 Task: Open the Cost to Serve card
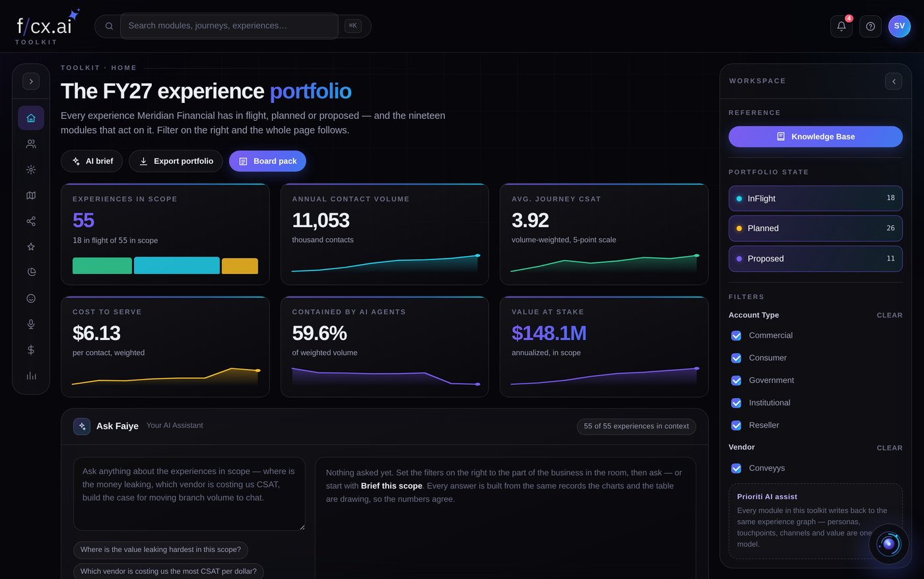165,347
